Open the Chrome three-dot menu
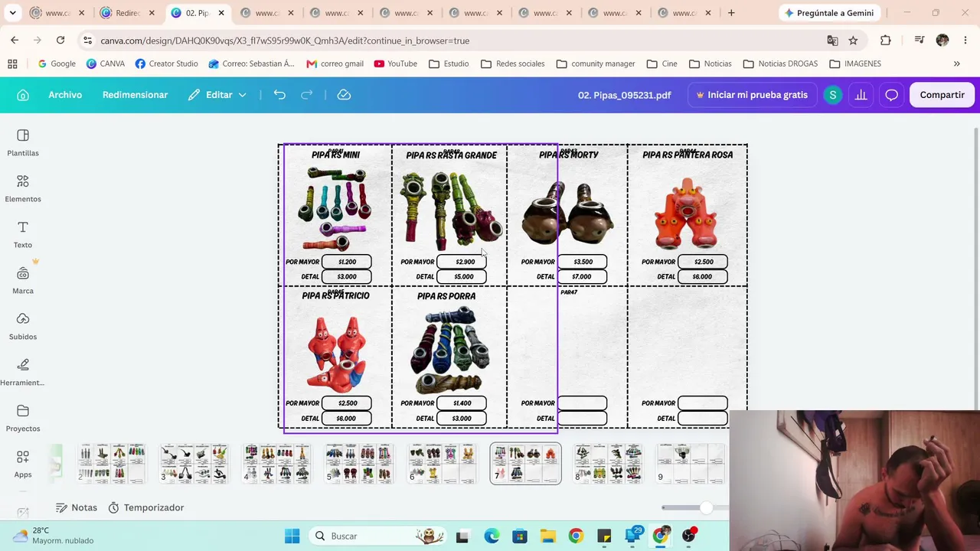This screenshot has height=551, width=980. coord(964,41)
